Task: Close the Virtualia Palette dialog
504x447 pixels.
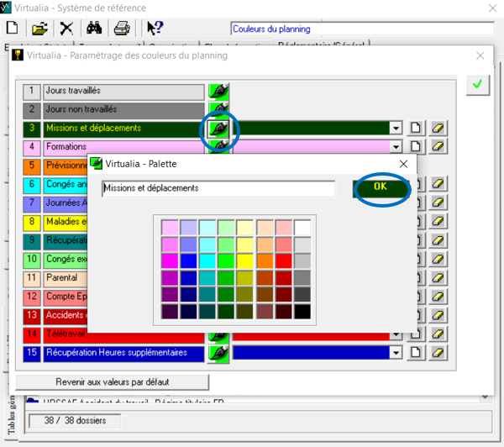Action: click(402, 163)
